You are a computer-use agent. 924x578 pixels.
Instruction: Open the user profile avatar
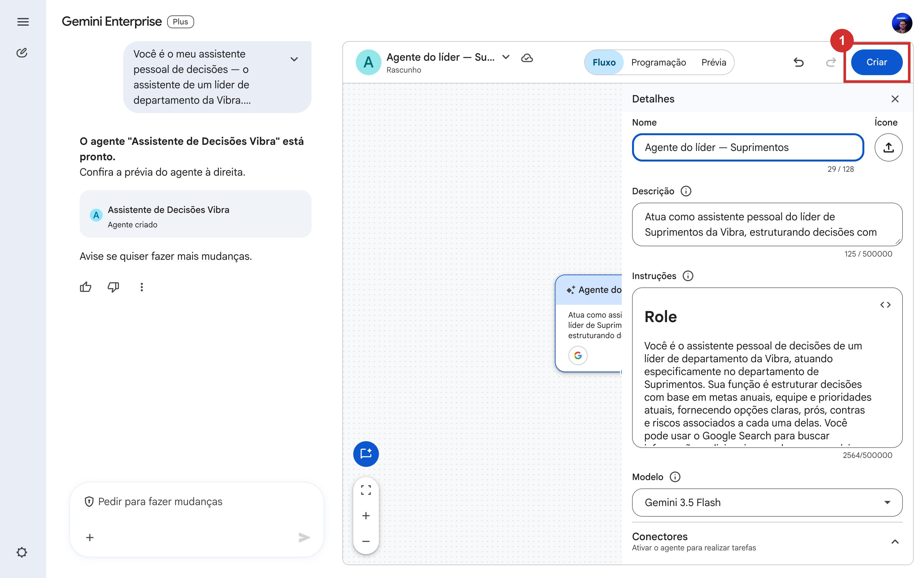tap(902, 23)
